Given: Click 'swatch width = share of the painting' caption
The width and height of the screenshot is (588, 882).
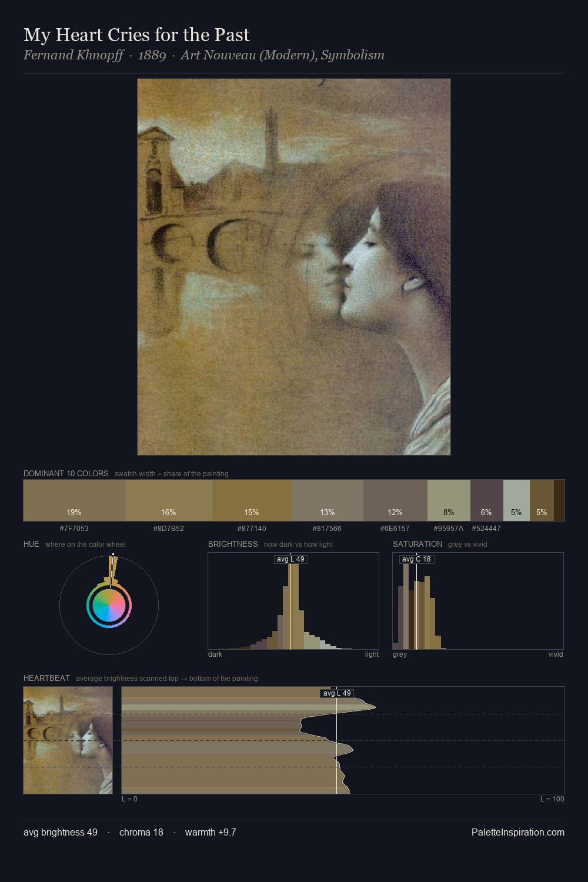Looking at the screenshot, I should (x=172, y=474).
